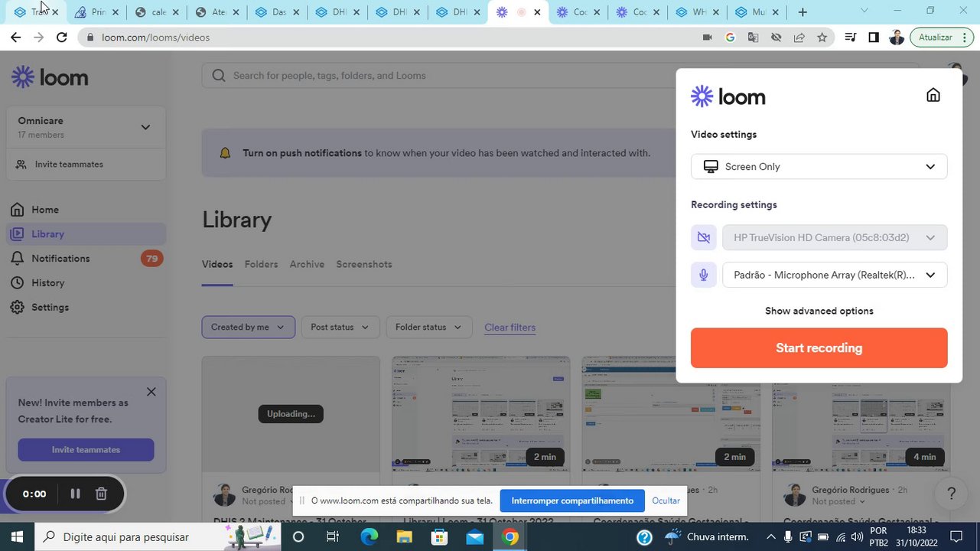Click the Start recording button
The image size is (980, 551).
click(819, 348)
